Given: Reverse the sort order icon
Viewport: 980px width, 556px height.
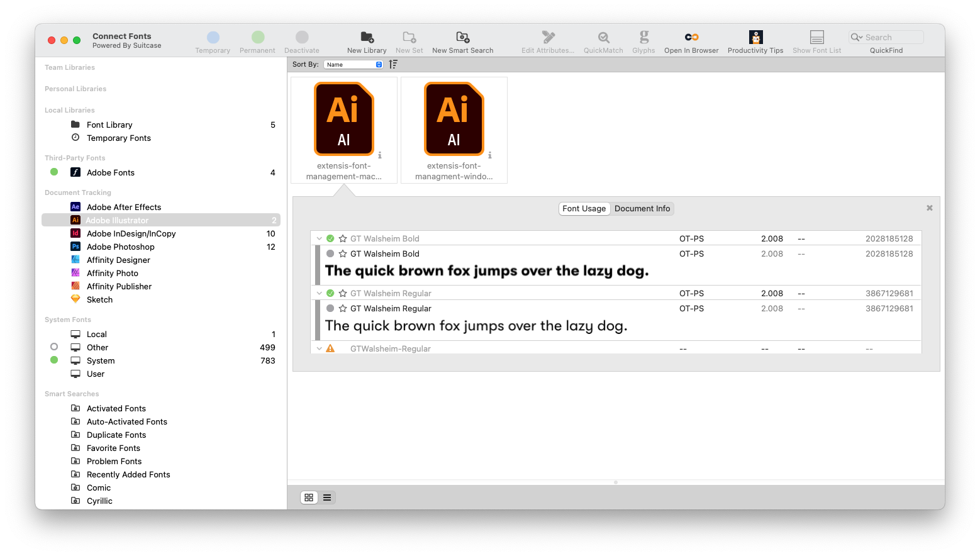Looking at the screenshot, I should click(x=393, y=64).
